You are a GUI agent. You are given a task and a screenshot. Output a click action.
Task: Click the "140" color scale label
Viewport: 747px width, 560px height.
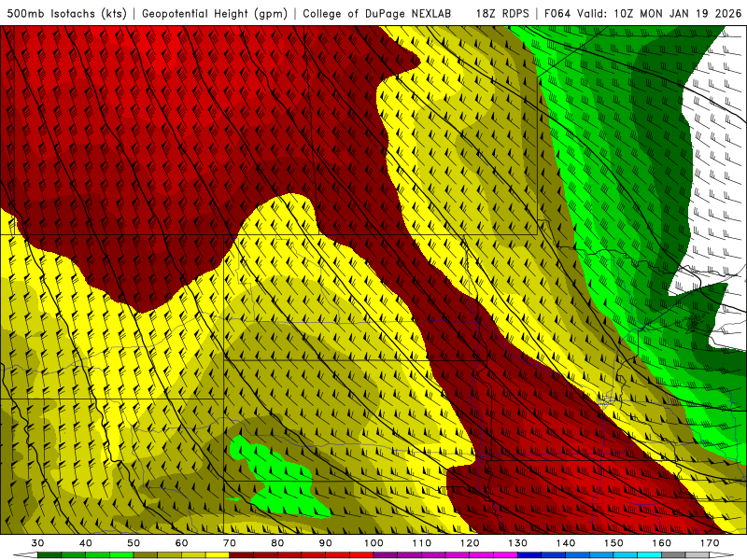(x=566, y=543)
